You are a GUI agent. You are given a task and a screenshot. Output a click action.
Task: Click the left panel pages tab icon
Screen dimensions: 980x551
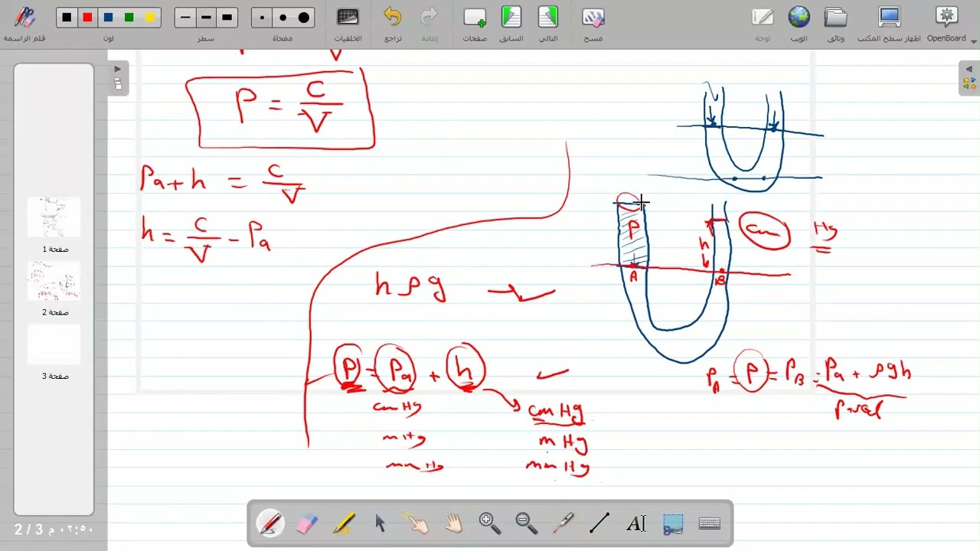[x=118, y=83]
